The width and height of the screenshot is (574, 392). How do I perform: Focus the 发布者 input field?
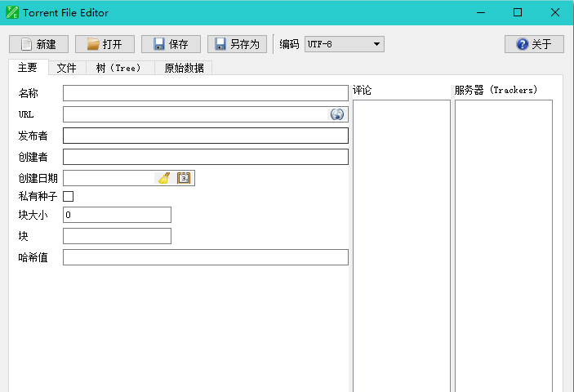pos(206,136)
